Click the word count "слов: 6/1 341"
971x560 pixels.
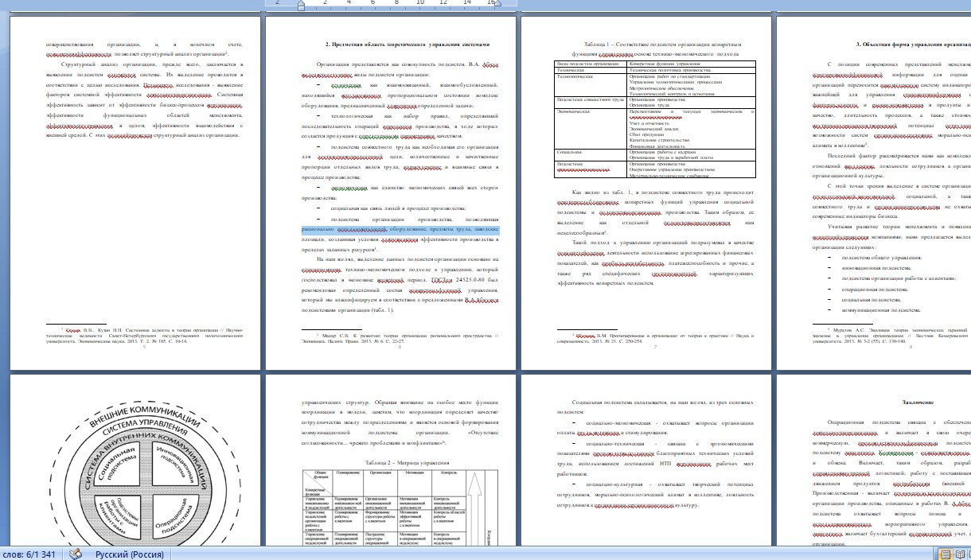(29, 554)
